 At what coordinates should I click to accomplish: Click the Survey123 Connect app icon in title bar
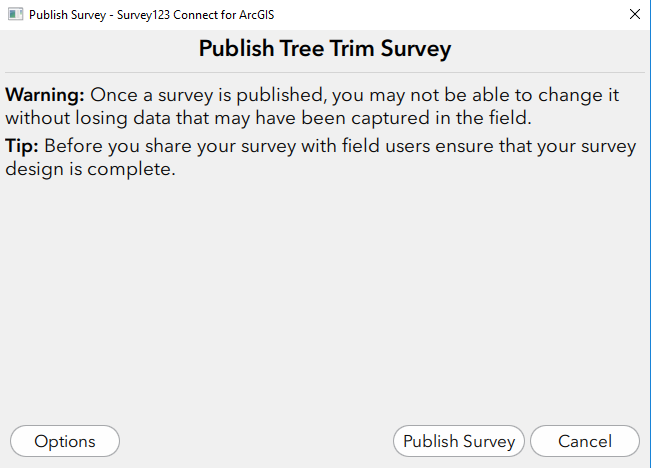point(15,15)
